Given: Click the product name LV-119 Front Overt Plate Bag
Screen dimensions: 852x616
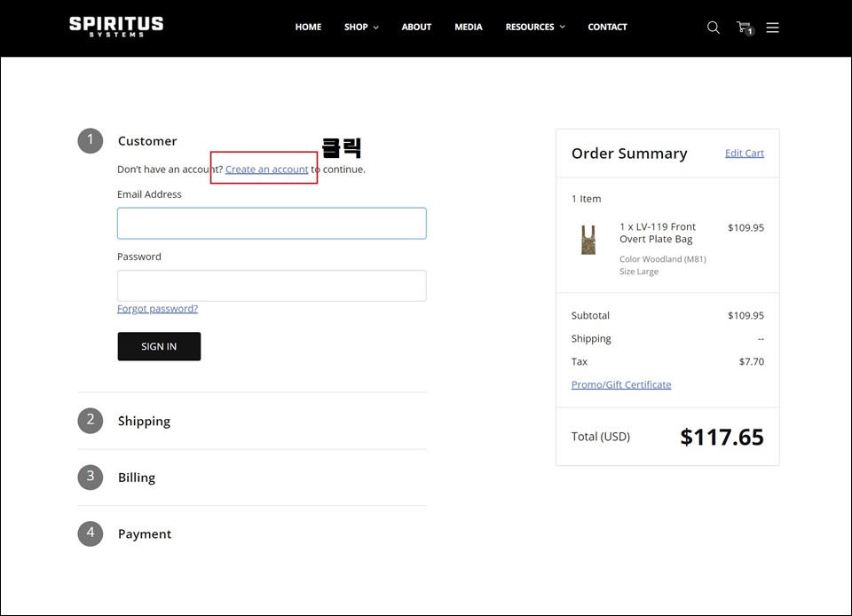Looking at the screenshot, I should [658, 233].
